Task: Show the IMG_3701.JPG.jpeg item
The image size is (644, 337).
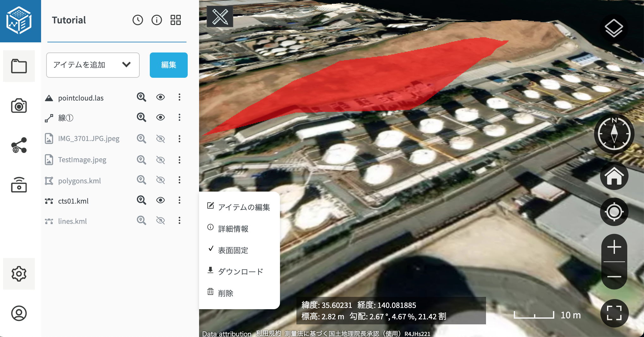Action: [160, 139]
